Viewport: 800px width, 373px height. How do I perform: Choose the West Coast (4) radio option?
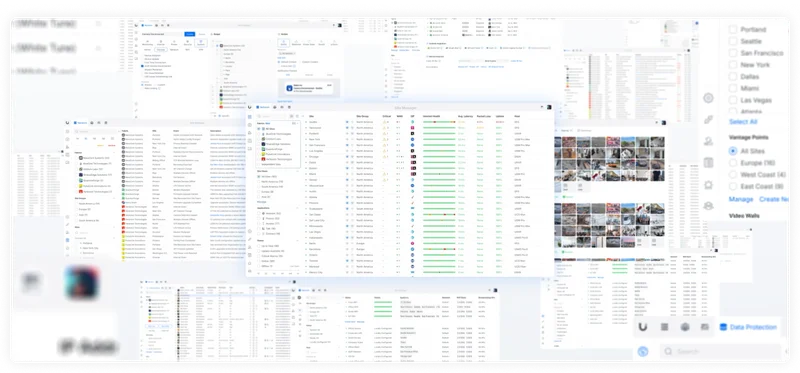click(x=733, y=175)
